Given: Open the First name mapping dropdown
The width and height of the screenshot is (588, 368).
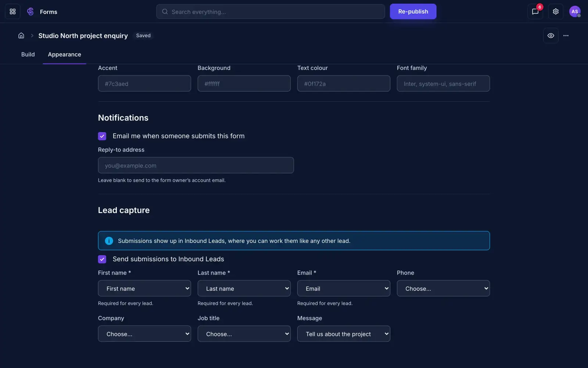Looking at the screenshot, I should 144,289.
